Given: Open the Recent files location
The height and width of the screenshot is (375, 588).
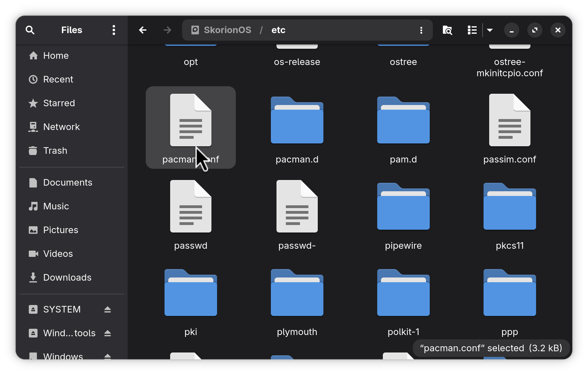Looking at the screenshot, I should tap(58, 79).
